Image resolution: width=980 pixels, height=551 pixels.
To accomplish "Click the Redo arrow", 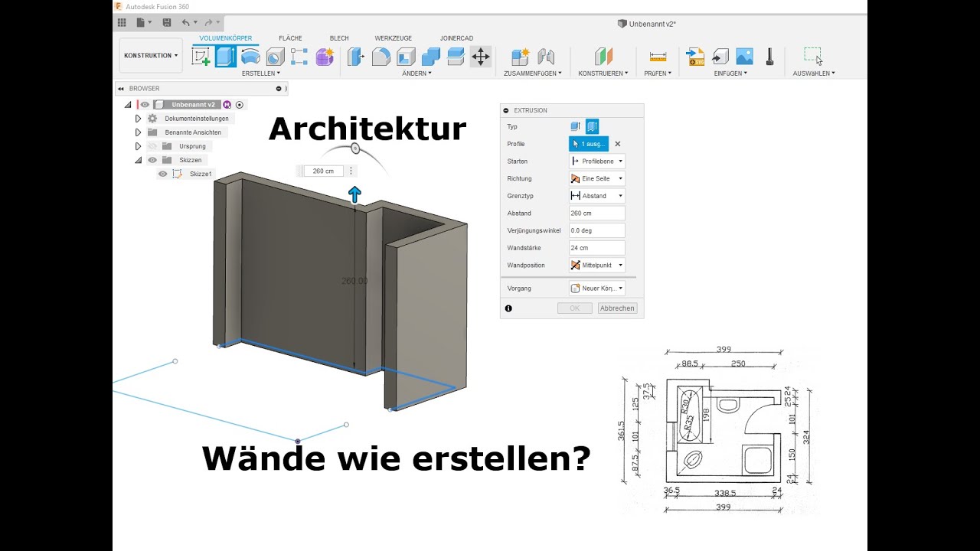I will [x=208, y=23].
